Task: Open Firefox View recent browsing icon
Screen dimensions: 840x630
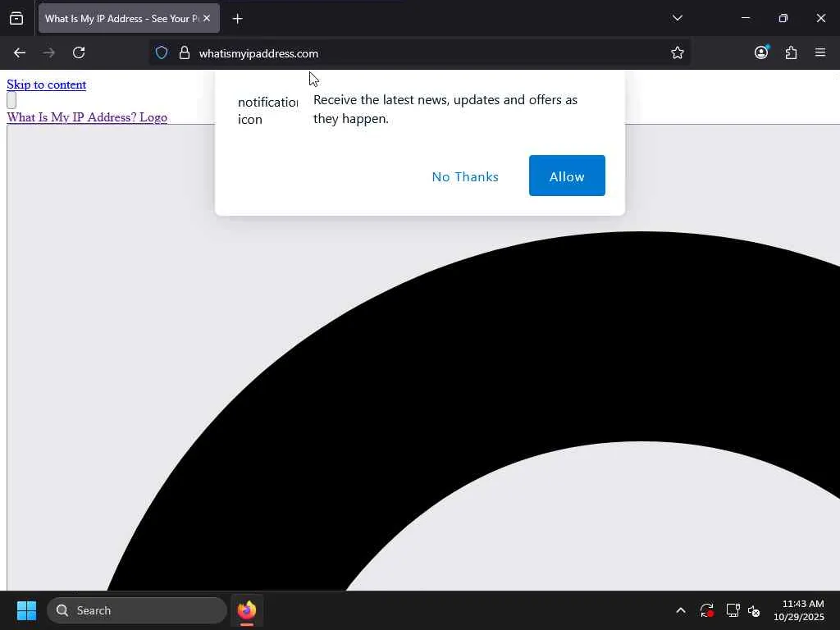Action: 16,18
